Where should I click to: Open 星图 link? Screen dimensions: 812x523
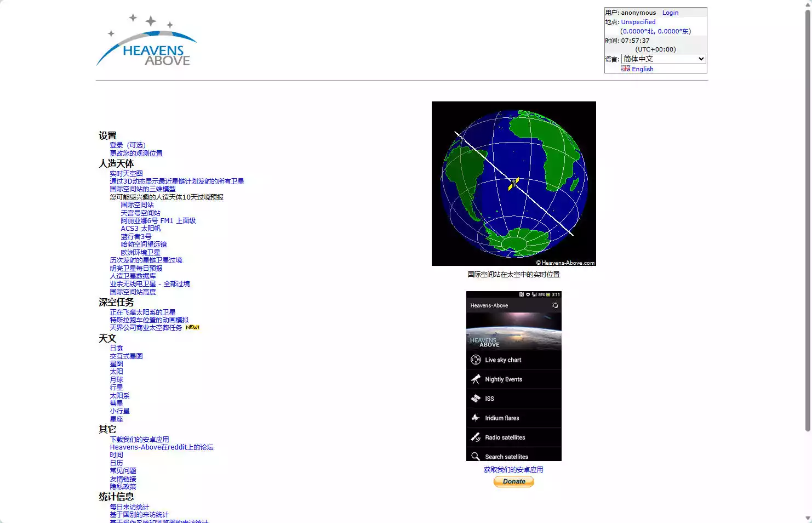(116, 364)
